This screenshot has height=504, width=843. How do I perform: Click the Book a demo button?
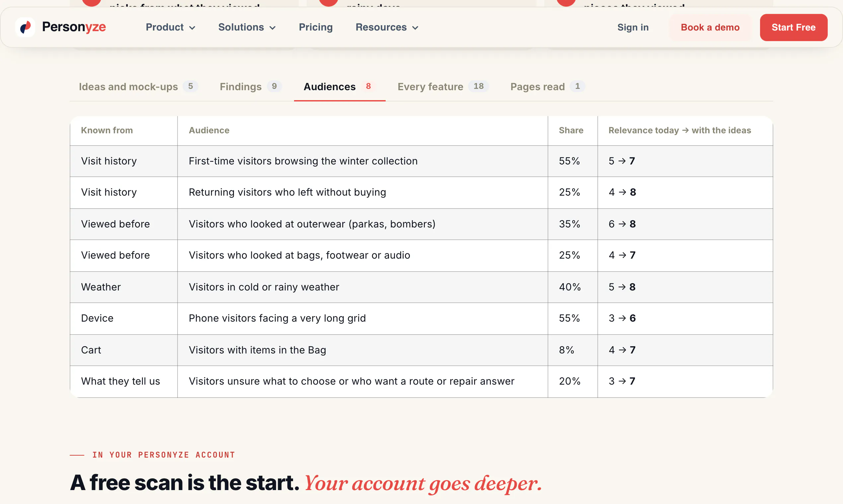pos(710,27)
